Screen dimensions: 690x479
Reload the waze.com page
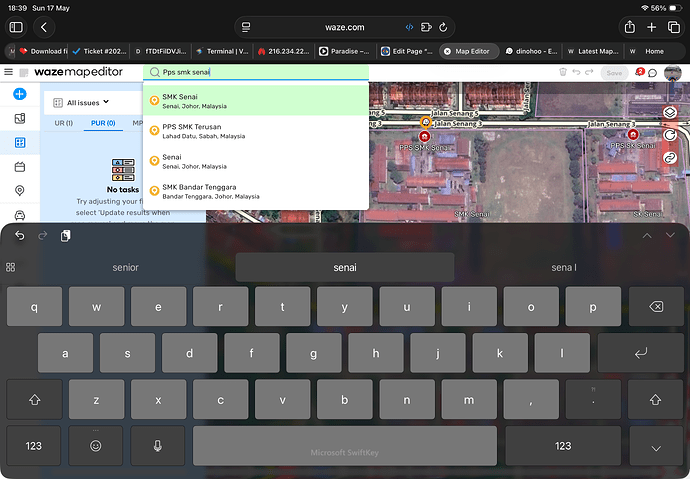click(443, 27)
